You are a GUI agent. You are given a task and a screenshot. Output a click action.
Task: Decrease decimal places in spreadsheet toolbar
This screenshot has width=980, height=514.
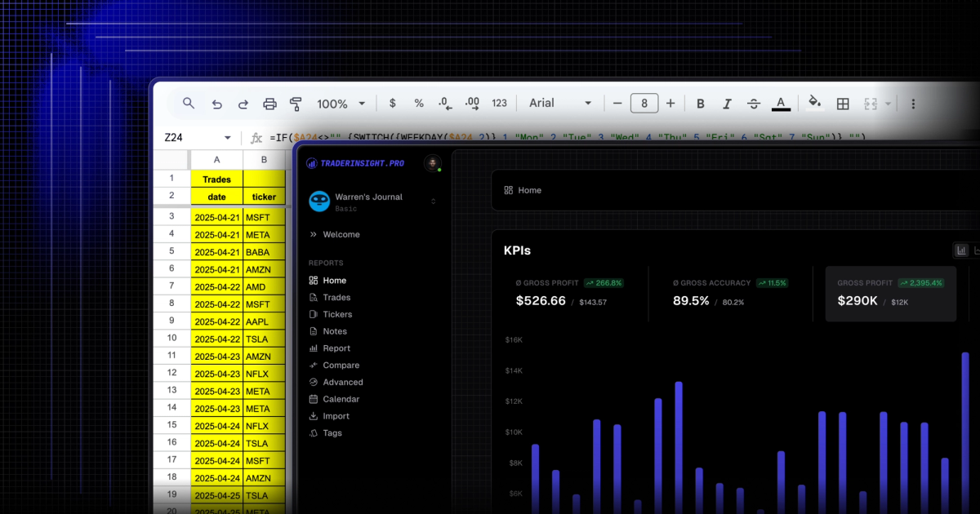445,104
